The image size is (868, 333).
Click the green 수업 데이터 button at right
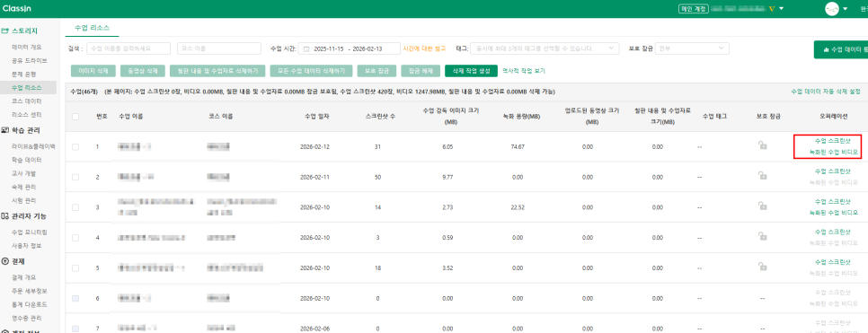click(x=840, y=49)
